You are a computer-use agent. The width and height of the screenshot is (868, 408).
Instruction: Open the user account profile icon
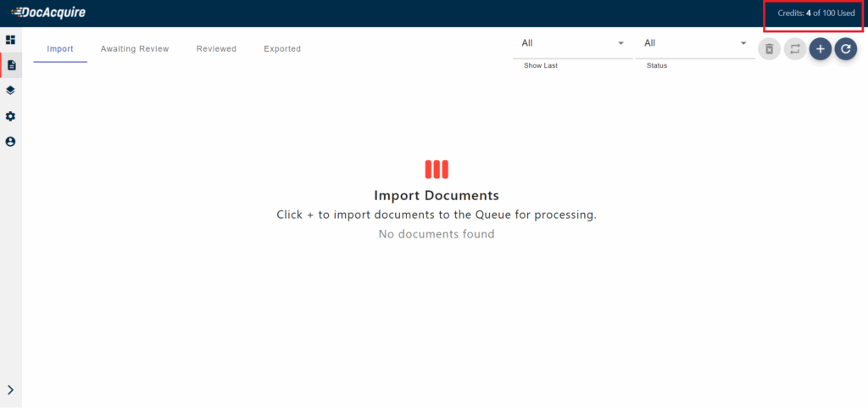tap(10, 142)
